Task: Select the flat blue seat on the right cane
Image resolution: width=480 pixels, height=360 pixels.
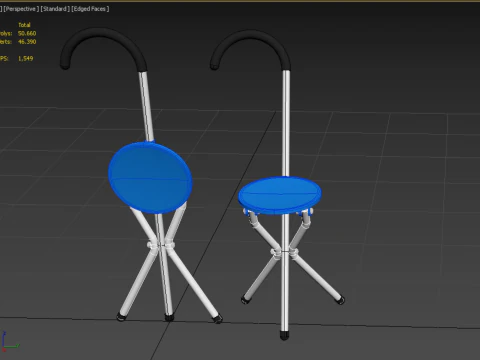Action: 280,195
